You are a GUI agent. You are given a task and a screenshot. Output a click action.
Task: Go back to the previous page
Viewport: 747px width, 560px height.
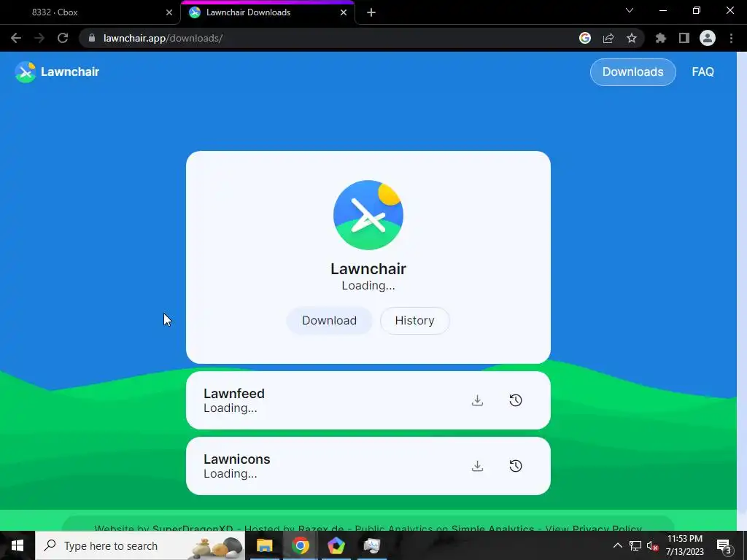click(x=16, y=38)
